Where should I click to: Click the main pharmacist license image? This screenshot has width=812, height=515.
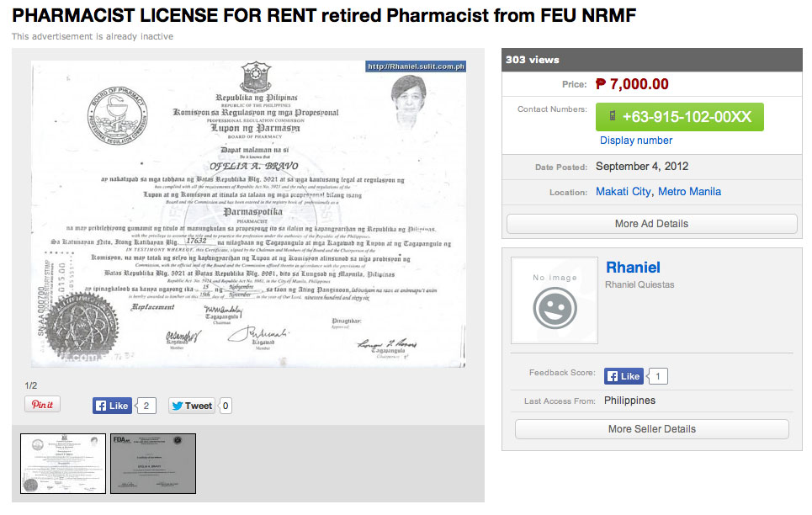click(x=248, y=214)
